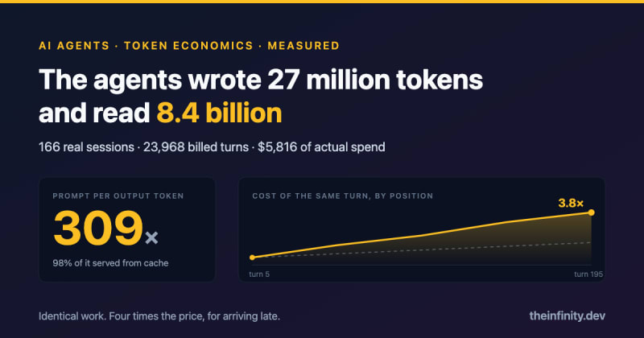Click the 98% served from cache note

[110, 263]
